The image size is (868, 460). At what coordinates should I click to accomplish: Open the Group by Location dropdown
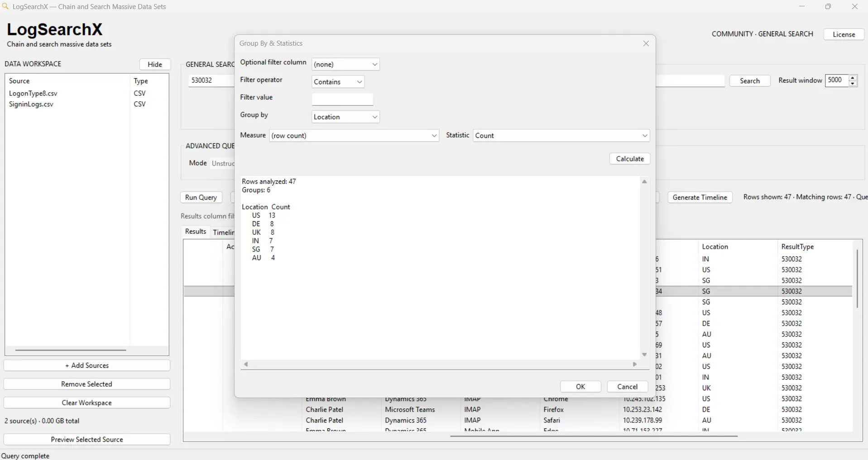[x=345, y=117]
